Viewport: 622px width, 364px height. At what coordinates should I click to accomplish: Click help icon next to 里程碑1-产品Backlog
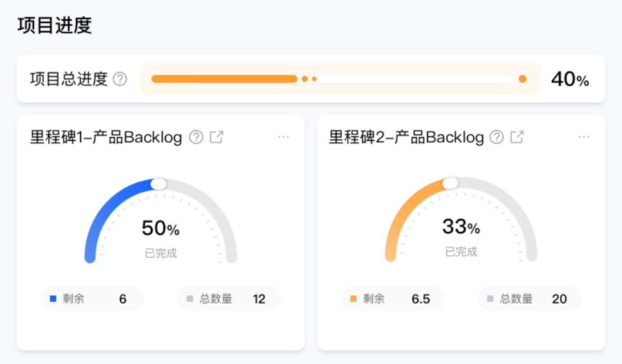click(196, 137)
